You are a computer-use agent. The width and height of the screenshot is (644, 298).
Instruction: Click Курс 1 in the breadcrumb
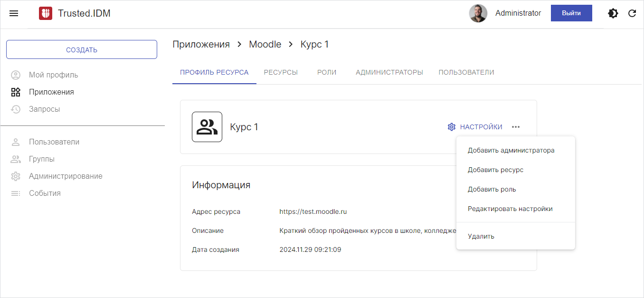click(314, 45)
